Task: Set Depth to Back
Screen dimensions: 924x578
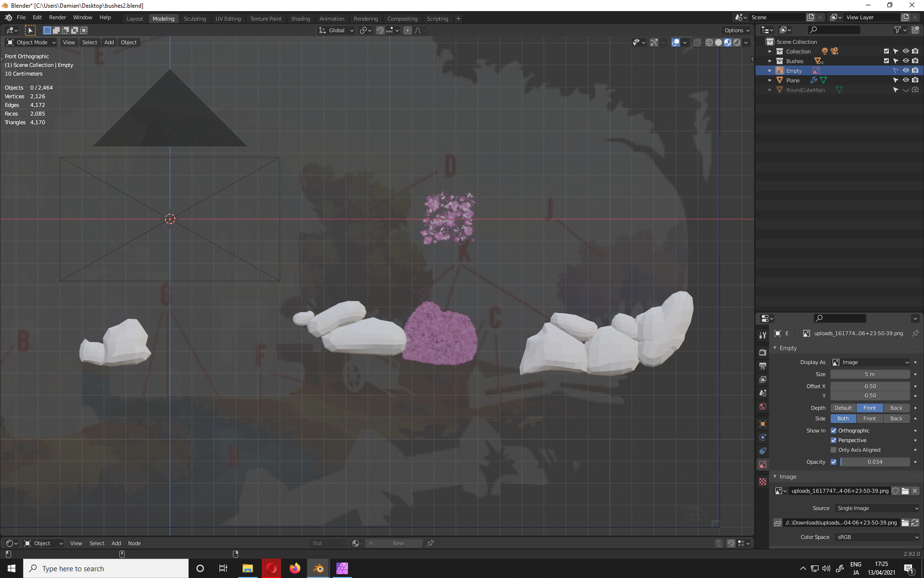Action: [x=896, y=408]
